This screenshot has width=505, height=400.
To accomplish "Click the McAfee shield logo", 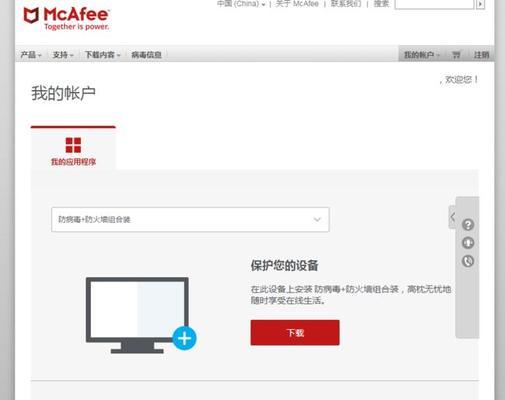I will point(31,16).
